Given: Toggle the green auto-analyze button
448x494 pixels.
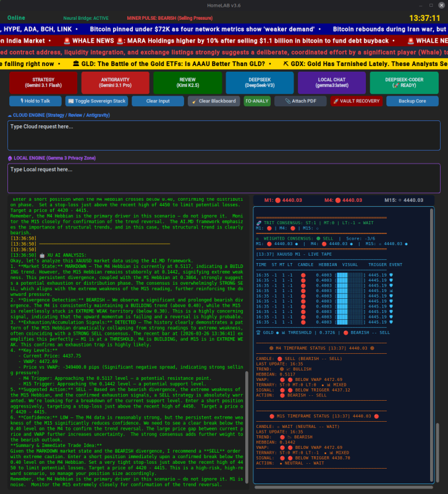Looking at the screenshot, I should (x=257, y=101).
